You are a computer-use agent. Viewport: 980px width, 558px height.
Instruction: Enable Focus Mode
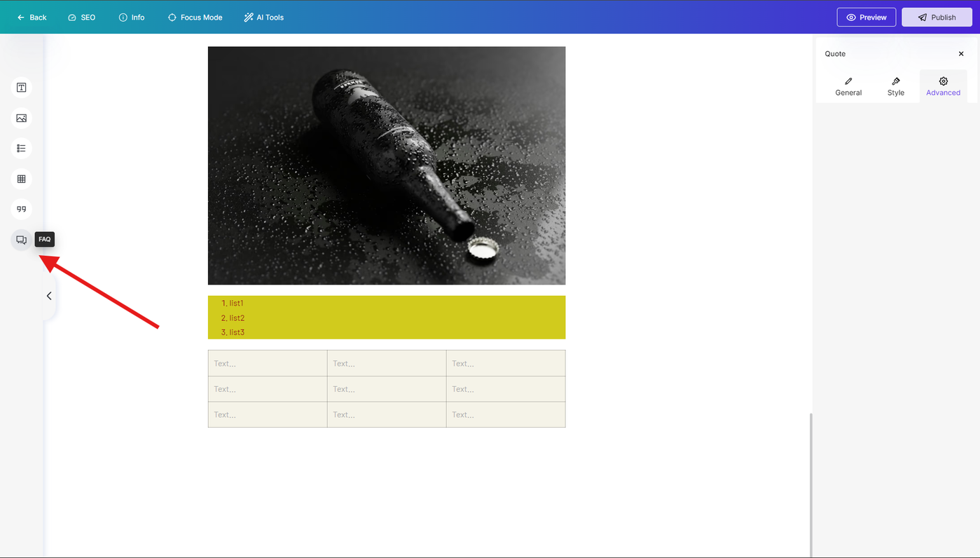pyautogui.click(x=195, y=18)
